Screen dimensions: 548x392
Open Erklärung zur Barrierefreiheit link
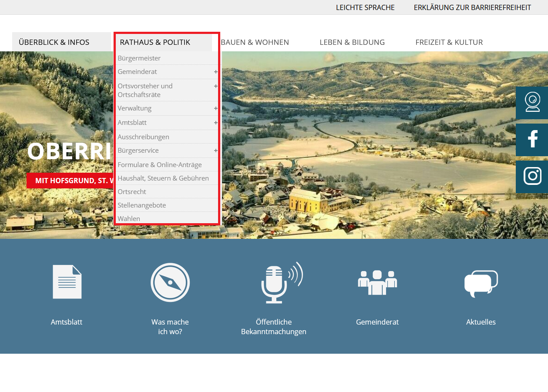(x=472, y=7)
